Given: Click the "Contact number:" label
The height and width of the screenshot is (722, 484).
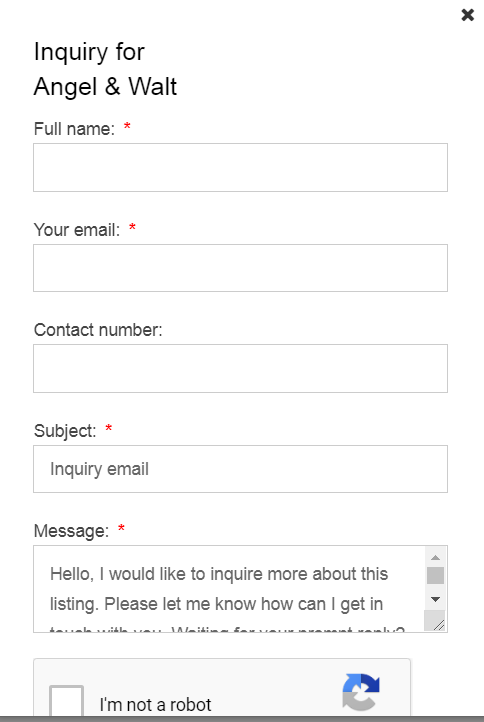Looking at the screenshot, I should click(98, 330).
